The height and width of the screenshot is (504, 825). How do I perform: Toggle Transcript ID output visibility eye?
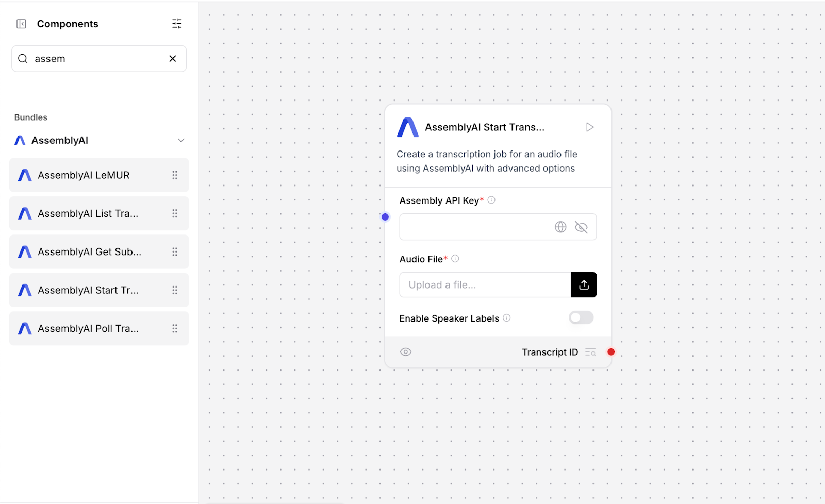point(406,352)
